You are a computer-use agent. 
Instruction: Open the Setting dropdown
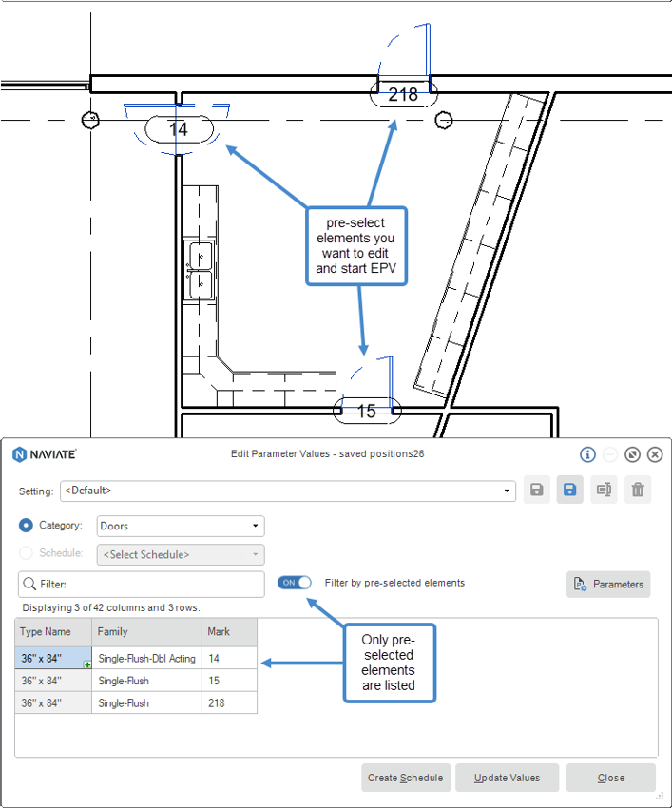point(508,491)
